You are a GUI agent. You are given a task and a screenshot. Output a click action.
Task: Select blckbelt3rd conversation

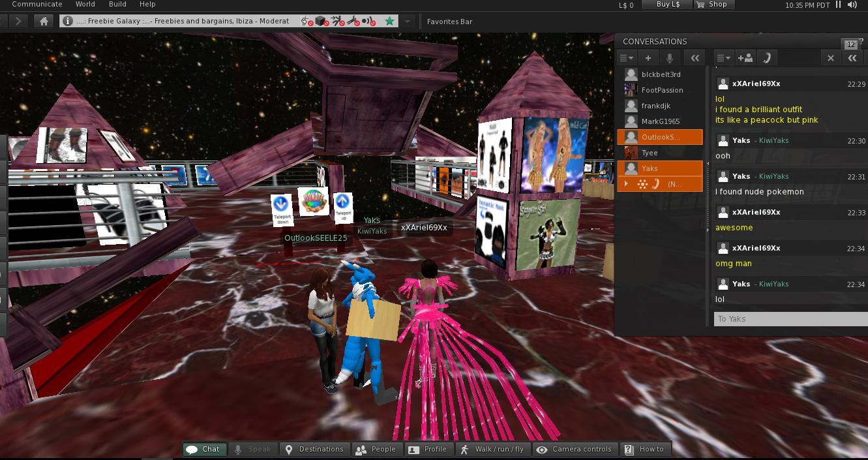click(660, 74)
